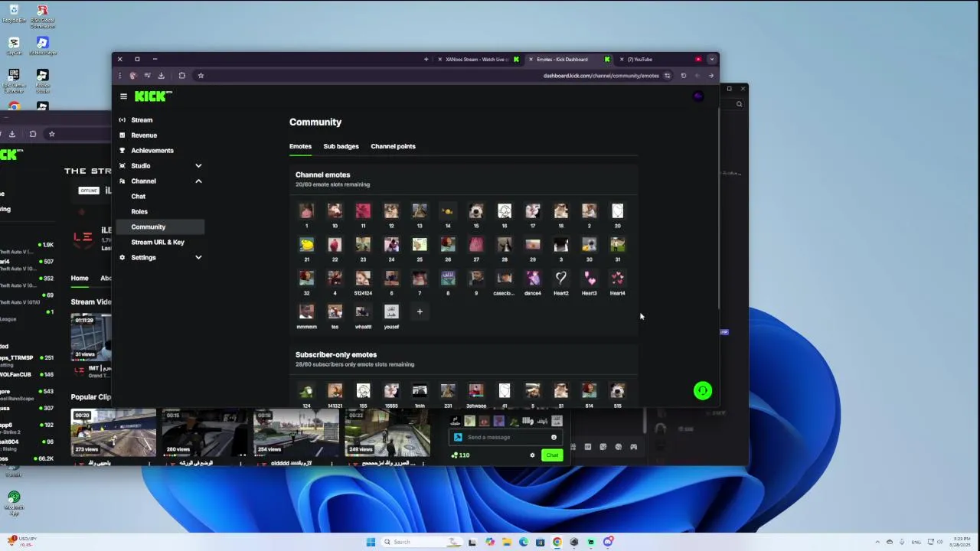This screenshot has width=980, height=551.
Task: Open the Stream page in sidebar
Action: (142, 120)
